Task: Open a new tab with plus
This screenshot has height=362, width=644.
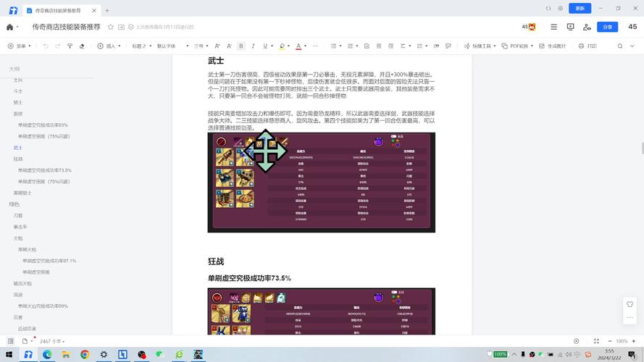Action: pos(106,11)
